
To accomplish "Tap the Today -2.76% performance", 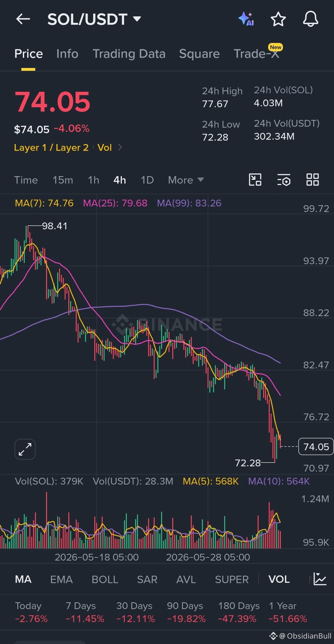I will click(31, 612).
